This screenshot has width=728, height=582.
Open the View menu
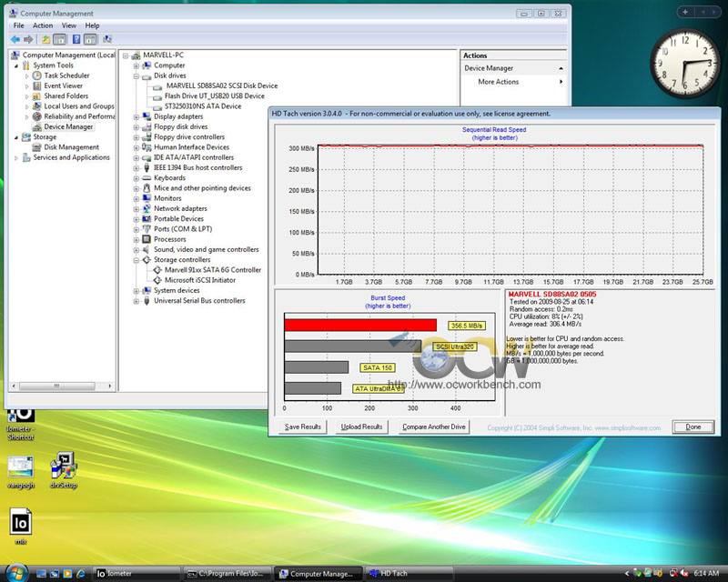coord(69,25)
